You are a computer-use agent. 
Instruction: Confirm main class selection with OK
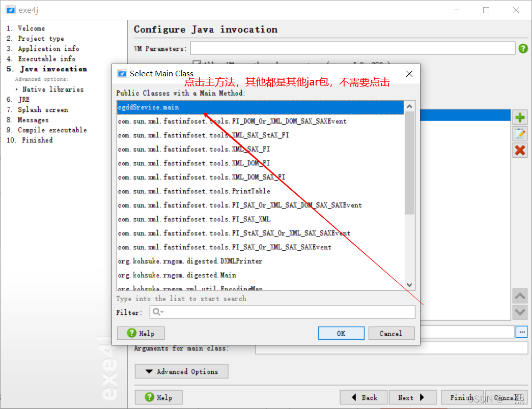pyautogui.click(x=341, y=333)
